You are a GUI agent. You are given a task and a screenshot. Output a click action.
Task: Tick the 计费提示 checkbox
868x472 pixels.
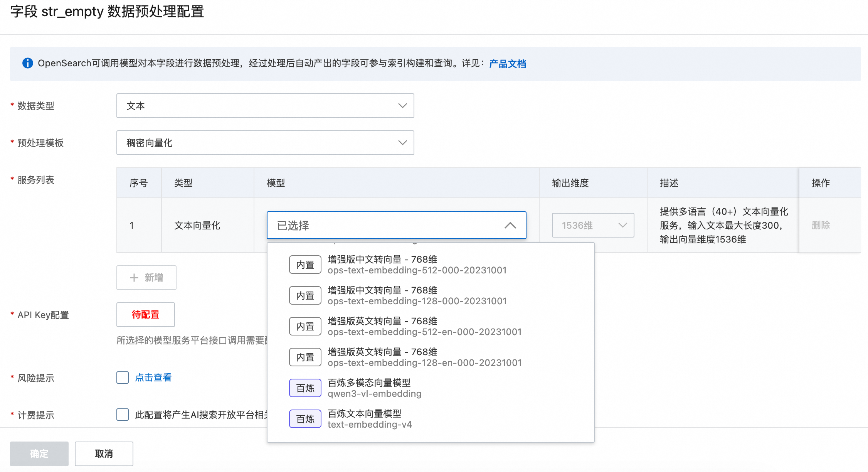click(x=123, y=415)
